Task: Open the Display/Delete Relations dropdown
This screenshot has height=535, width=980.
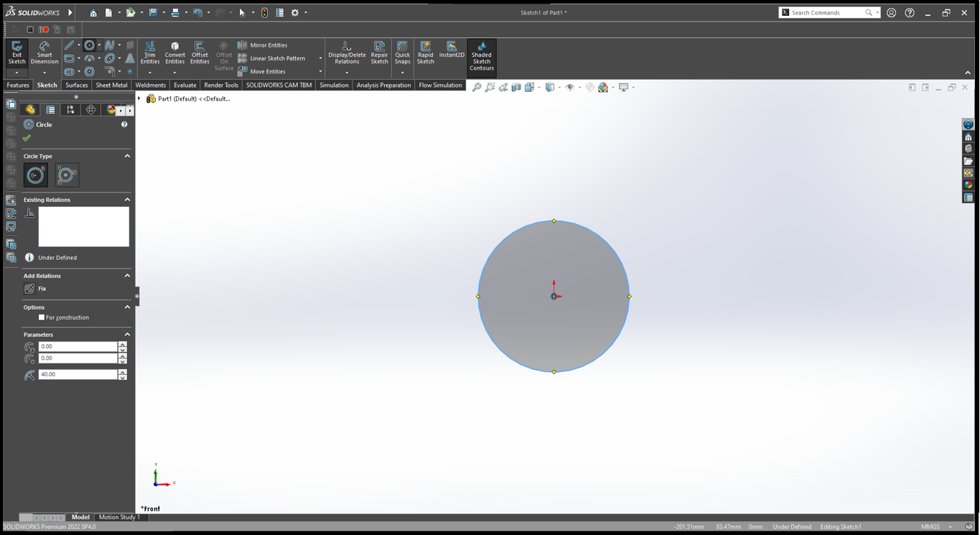Action: tap(347, 73)
